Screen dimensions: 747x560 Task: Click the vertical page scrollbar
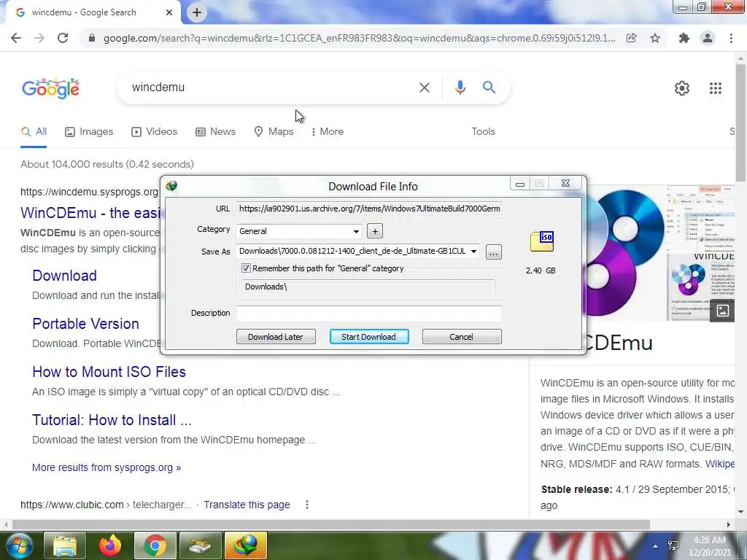tap(741, 122)
